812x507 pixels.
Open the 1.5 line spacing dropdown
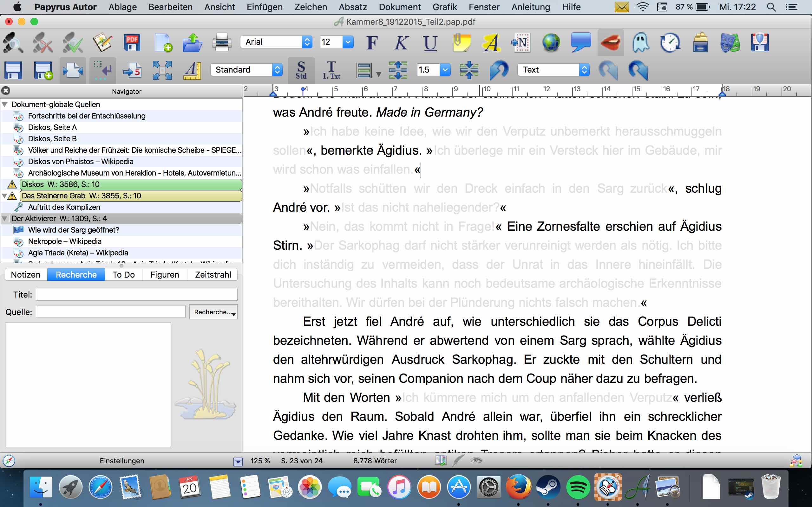(x=434, y=70)
